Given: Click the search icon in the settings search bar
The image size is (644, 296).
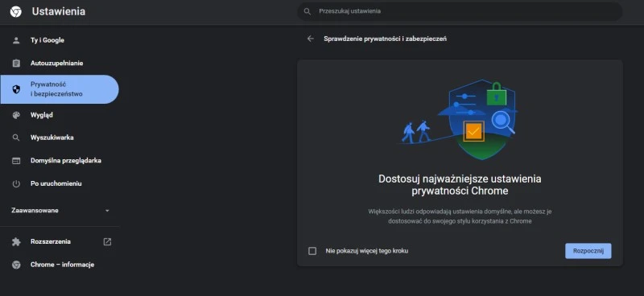Looking at the screenshot, I should (x=308, y=11).
